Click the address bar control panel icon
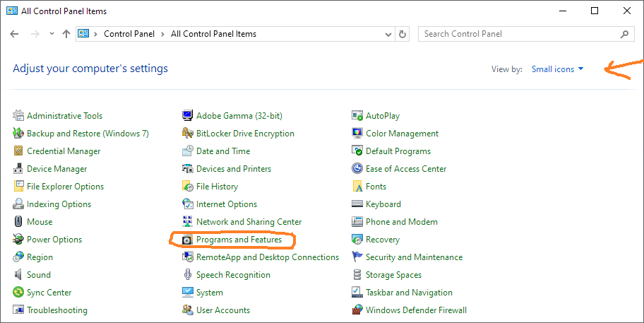644x323 pixels. tap(83, 34)
